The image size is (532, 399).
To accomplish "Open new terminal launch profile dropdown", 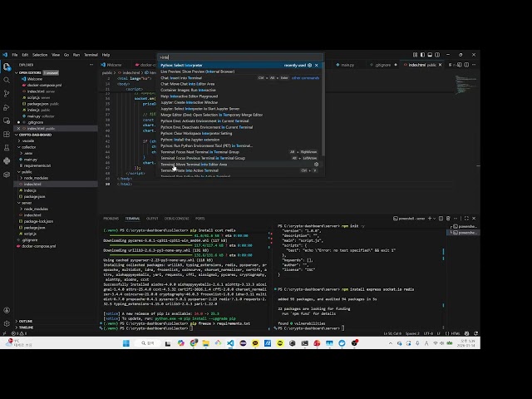I will pyautogui.click(x=434, y=219).
